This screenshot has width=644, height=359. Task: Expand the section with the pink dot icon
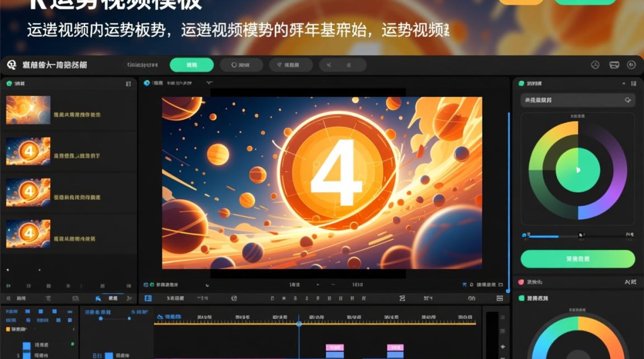(577, 282)
